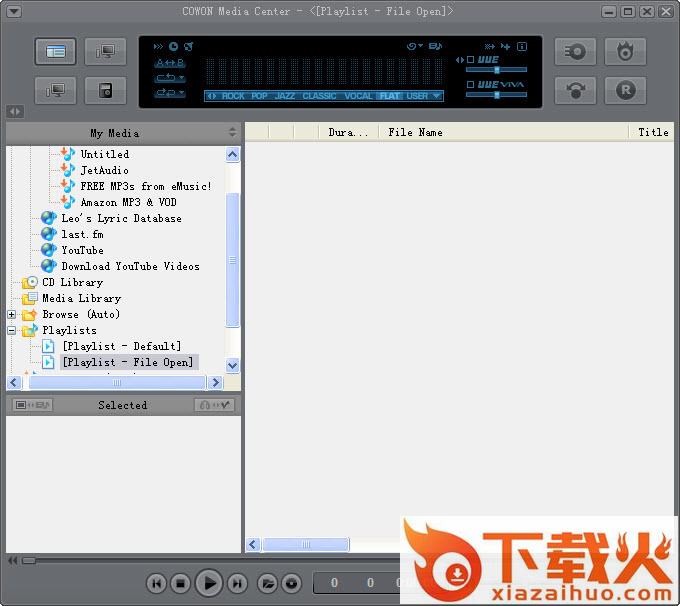Open the audio conversion tool
The width and height of the screenshot is (680, 606).
pyautogui.click(x=575, y=91)
